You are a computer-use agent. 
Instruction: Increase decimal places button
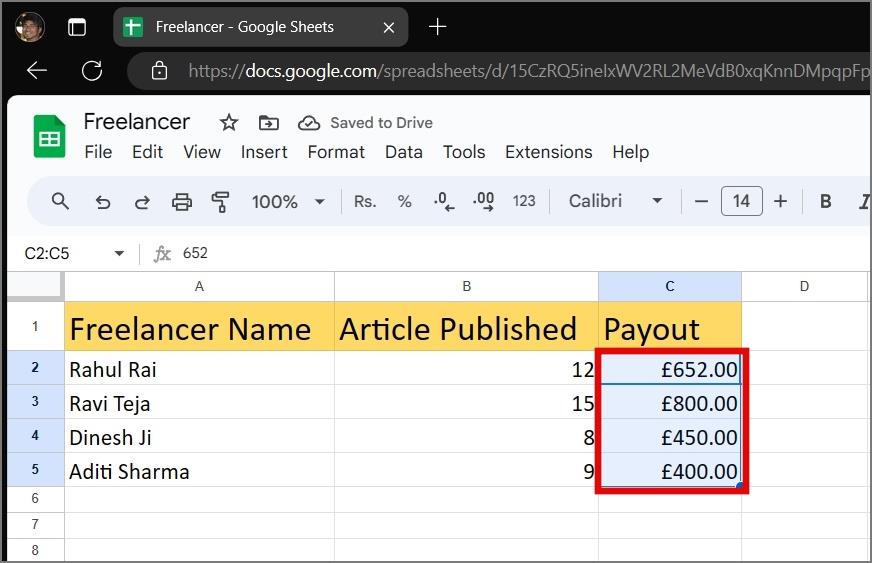[483, 201]
